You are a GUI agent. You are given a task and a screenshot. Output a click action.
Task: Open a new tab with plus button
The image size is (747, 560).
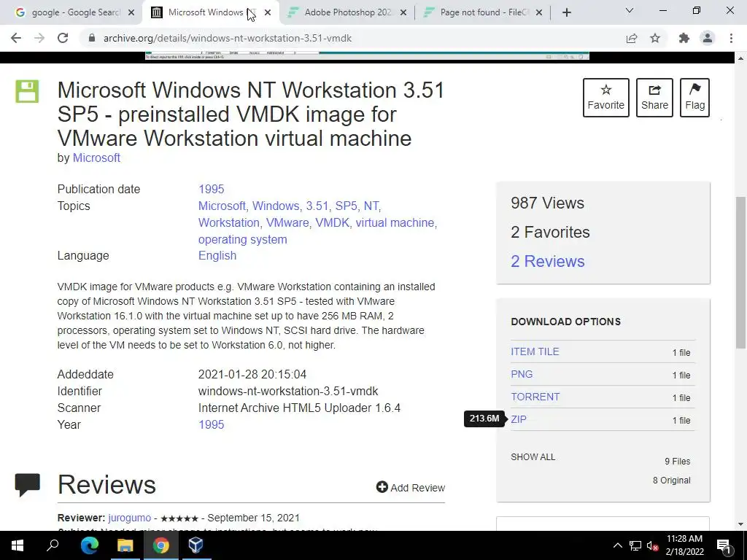566,12
